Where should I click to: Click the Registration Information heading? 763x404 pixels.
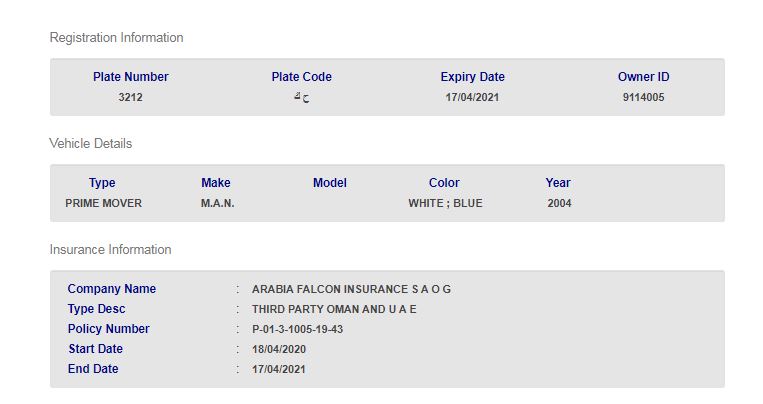(116, 38)
